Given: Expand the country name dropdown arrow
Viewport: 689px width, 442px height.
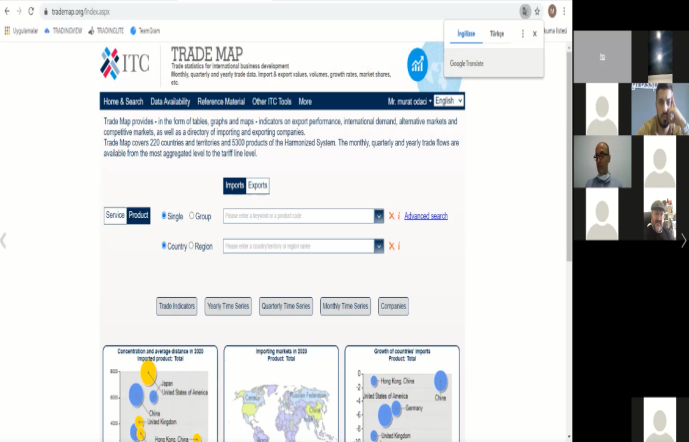Looking at the screenshot, I should pyautogui.click(x=378, y=246).
